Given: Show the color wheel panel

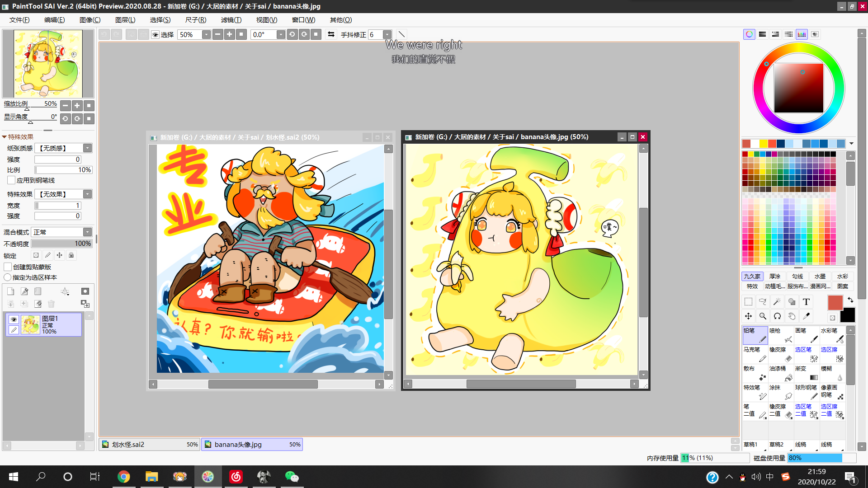Looking at the screenshot, I should tap(749, 34).
